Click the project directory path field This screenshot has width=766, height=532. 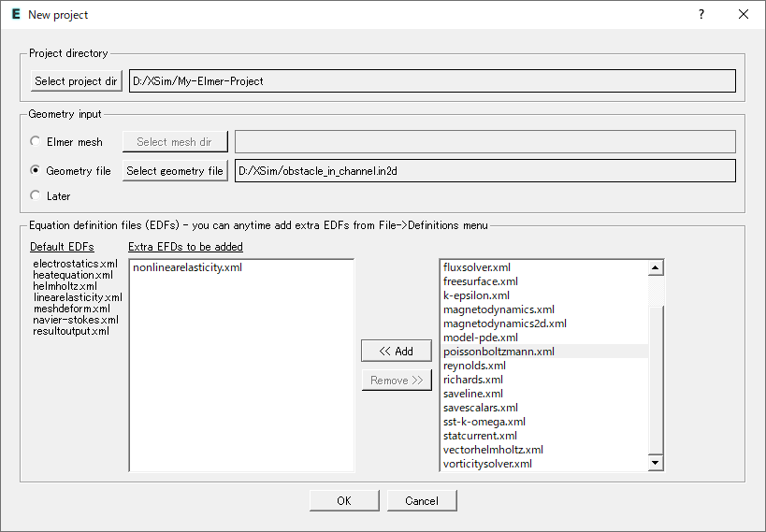pos(432,81)
